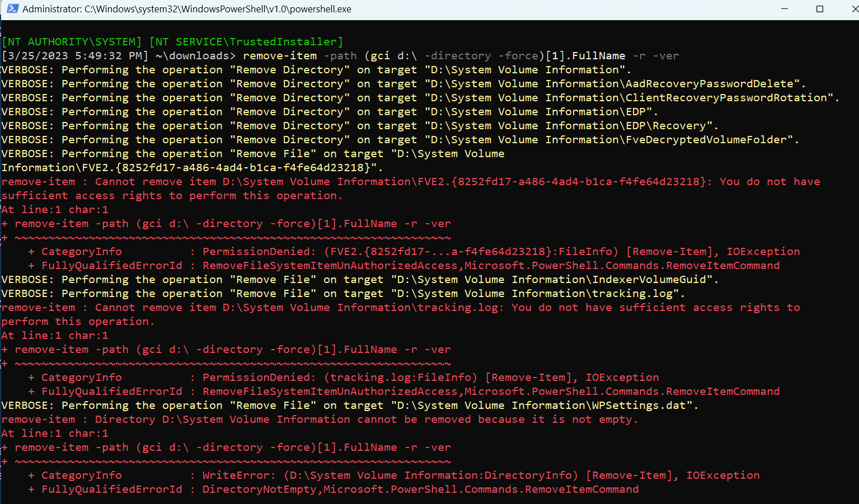859x504 pixels.
Task: Click the 'WPSettings.dat' verbose line
Action: [350, 406]
